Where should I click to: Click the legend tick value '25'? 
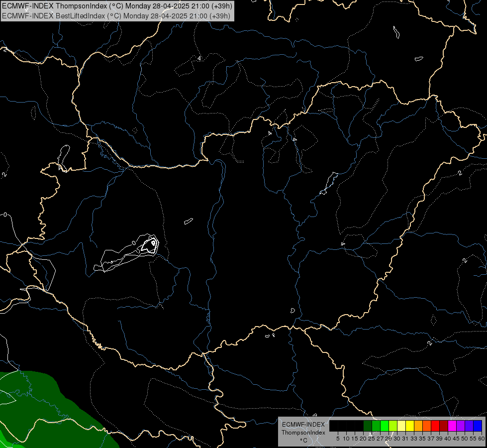coord(372,439)
